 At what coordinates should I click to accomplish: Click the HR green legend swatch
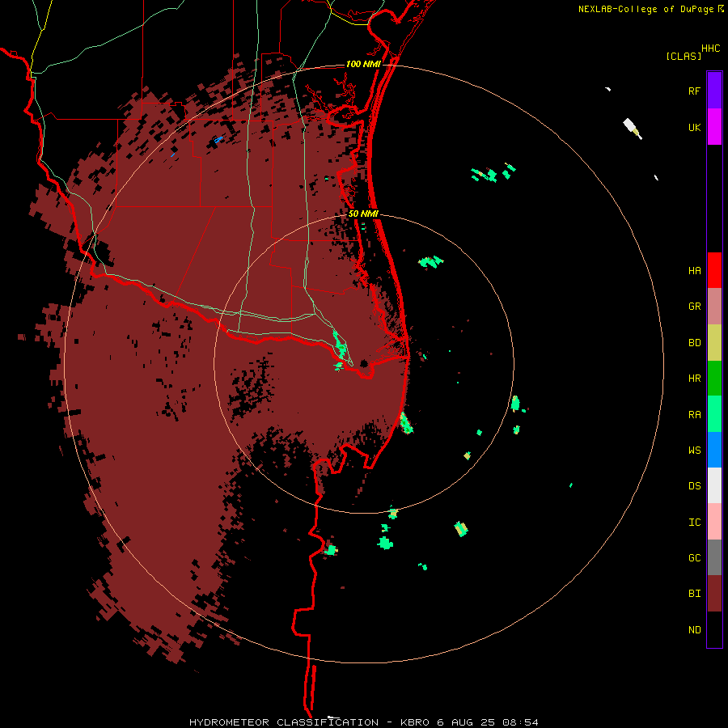pos(714,379)
